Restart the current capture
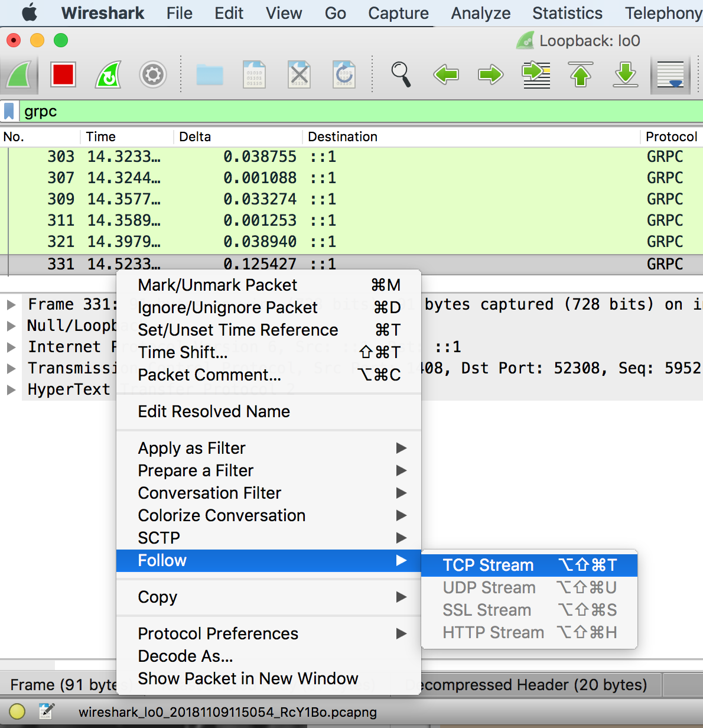This screenshot has height=728, width=703. pos(108,75)
